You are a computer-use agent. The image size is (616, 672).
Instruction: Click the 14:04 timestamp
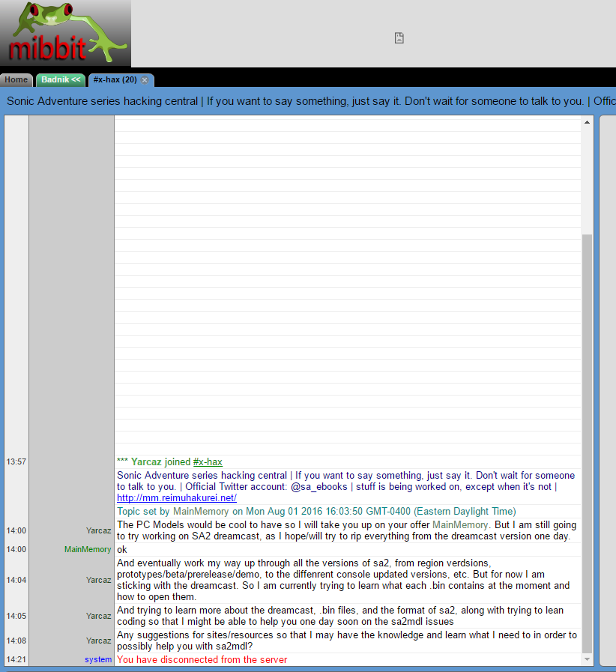coord(16,580)
